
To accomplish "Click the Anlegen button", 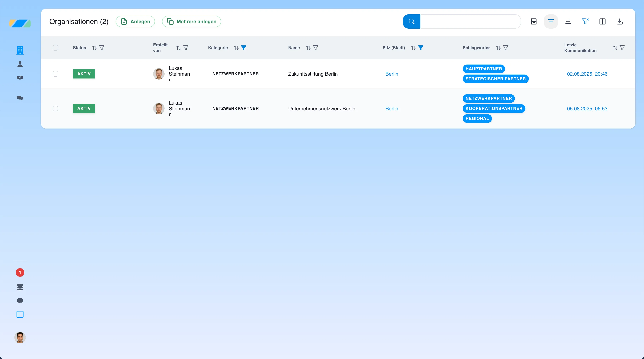I will coord(135,21).
